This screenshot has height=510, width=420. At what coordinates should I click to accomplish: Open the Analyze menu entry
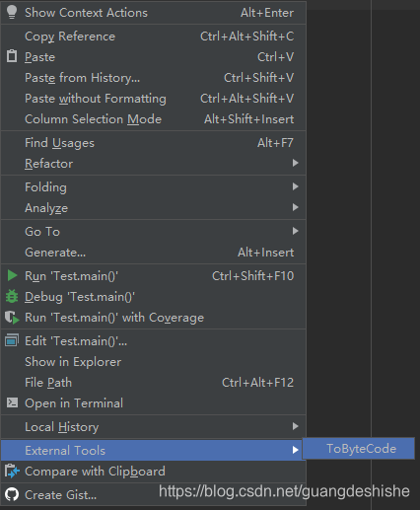point(154,208)
